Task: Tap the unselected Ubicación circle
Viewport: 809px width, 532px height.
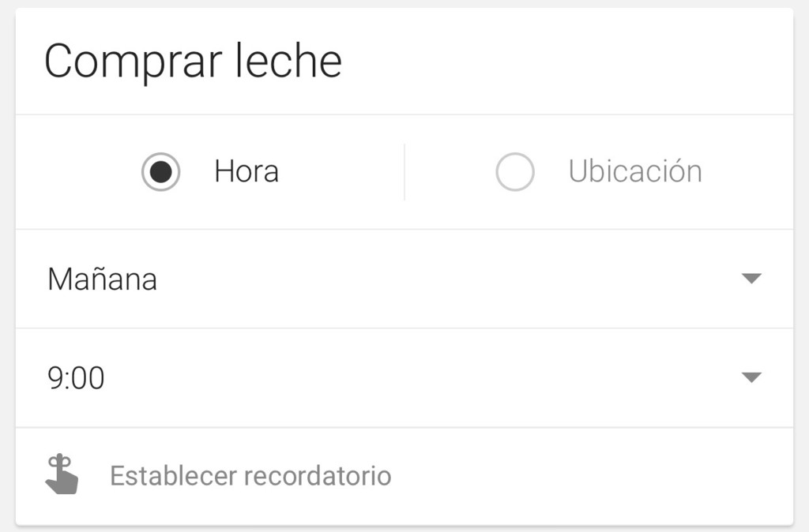Action: tap(515, 171)
